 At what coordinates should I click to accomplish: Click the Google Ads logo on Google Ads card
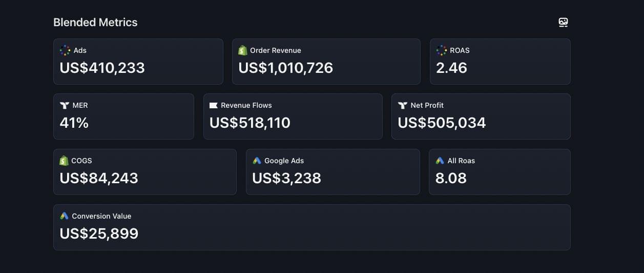click(x=257, y=161)
